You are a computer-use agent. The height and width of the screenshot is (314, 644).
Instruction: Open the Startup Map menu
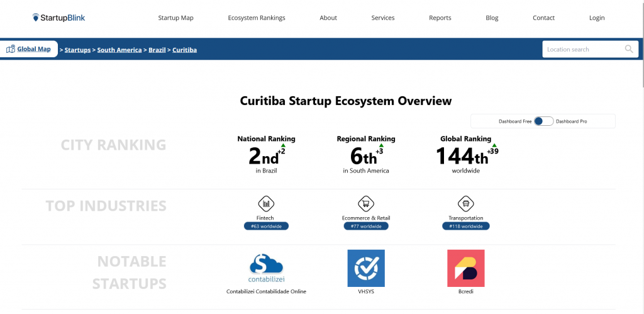click(x=176, y=18)
